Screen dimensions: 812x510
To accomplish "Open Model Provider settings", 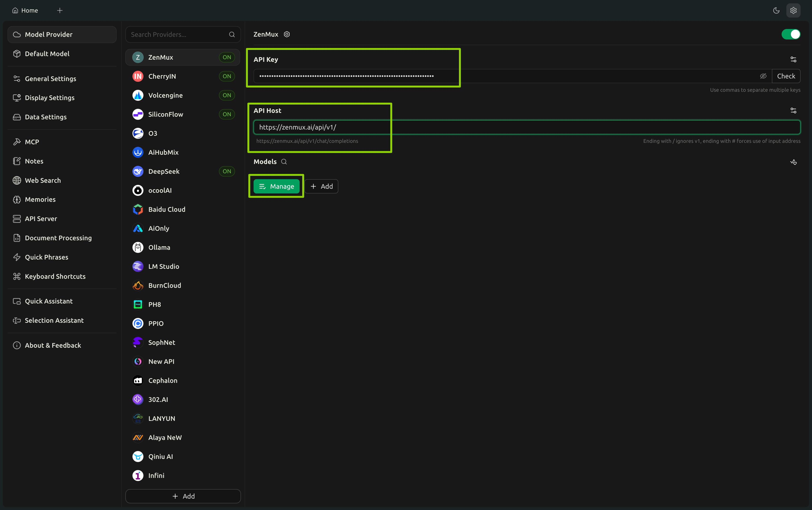I will click(62, 34).
